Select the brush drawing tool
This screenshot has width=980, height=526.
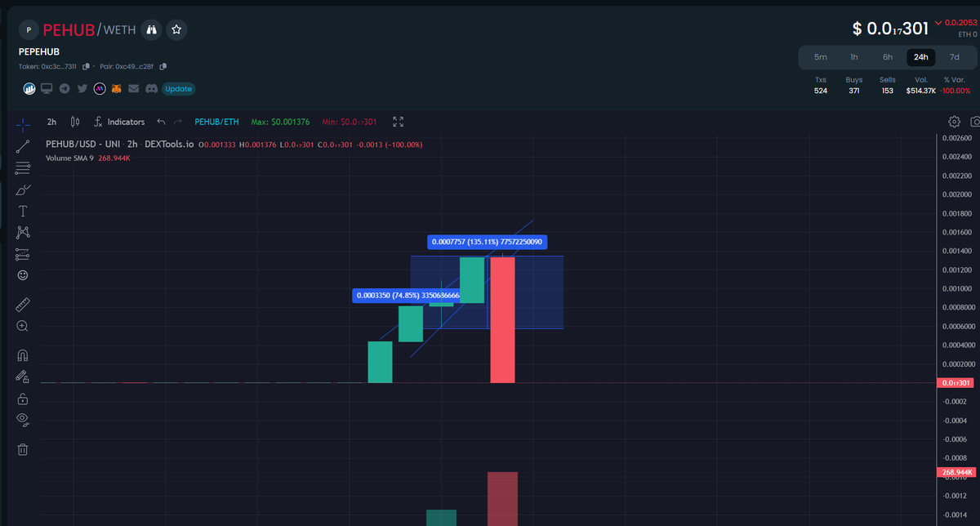(x=23, y=189)
